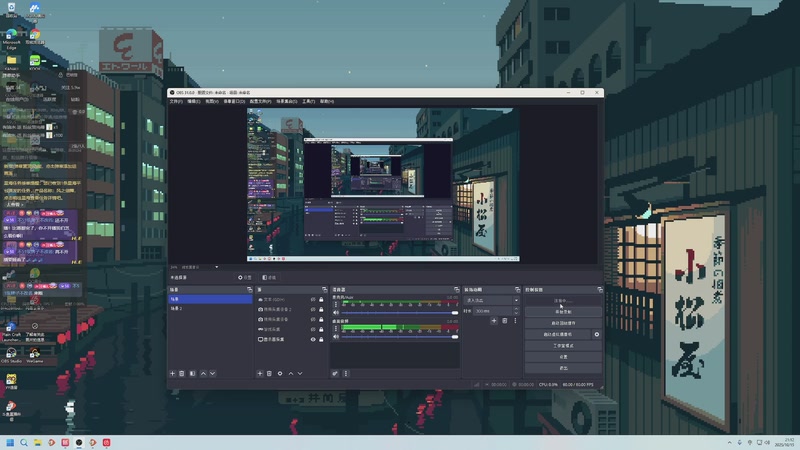Image resolution: width=800 pixels, height=450 pixels.
Task: Move source up with the arrow icon
Action: 291,373
